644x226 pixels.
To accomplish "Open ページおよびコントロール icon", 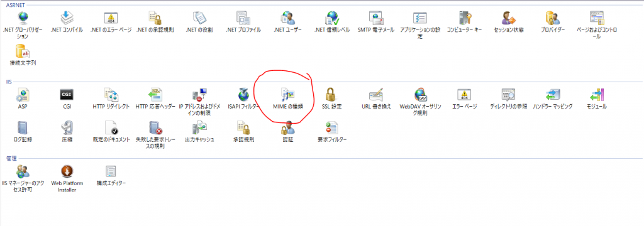I will (x=597, y=18).
